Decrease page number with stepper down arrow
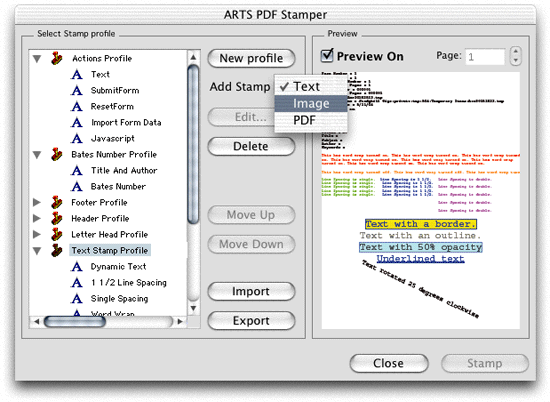Image resolution: width=550 pixels, height=402 pixels. point(515,60)
